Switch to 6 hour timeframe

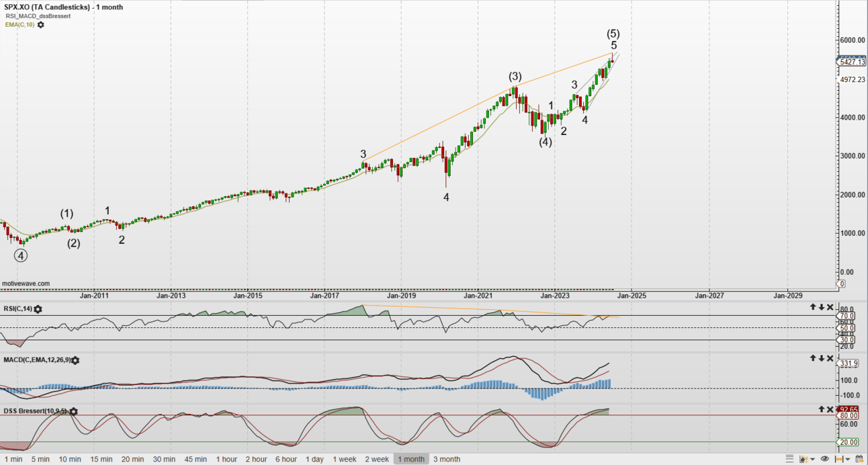pos(286,459)
